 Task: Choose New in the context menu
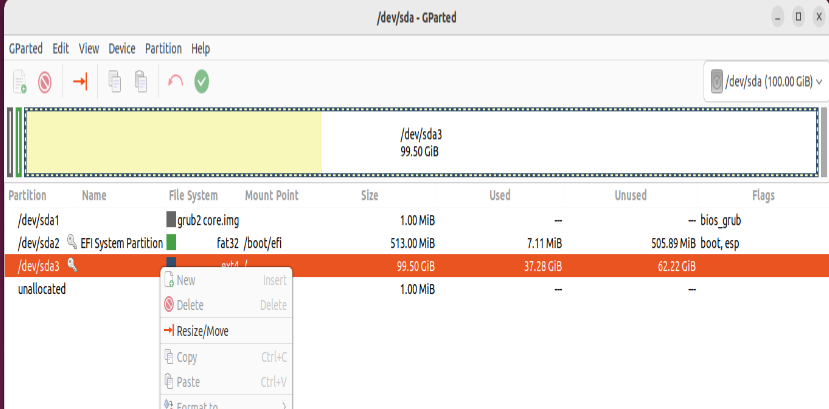coord(226,280)
